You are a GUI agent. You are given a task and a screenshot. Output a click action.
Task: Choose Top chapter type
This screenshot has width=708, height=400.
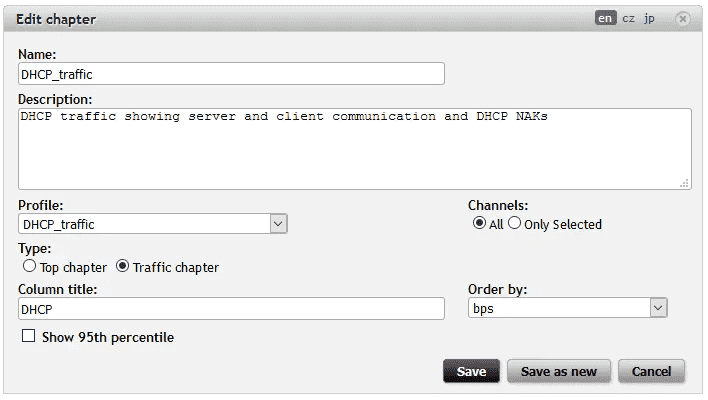[28, 267]
